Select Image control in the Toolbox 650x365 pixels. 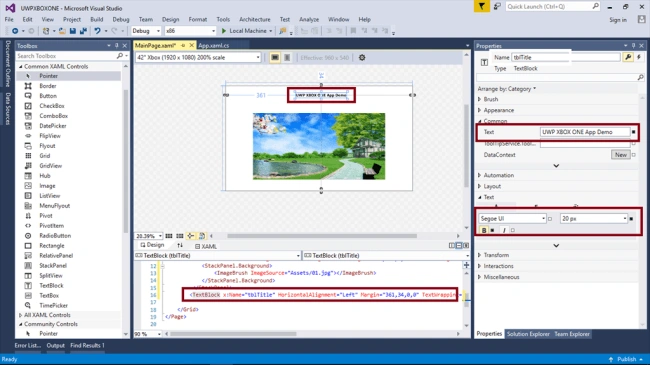pos(47,186)
